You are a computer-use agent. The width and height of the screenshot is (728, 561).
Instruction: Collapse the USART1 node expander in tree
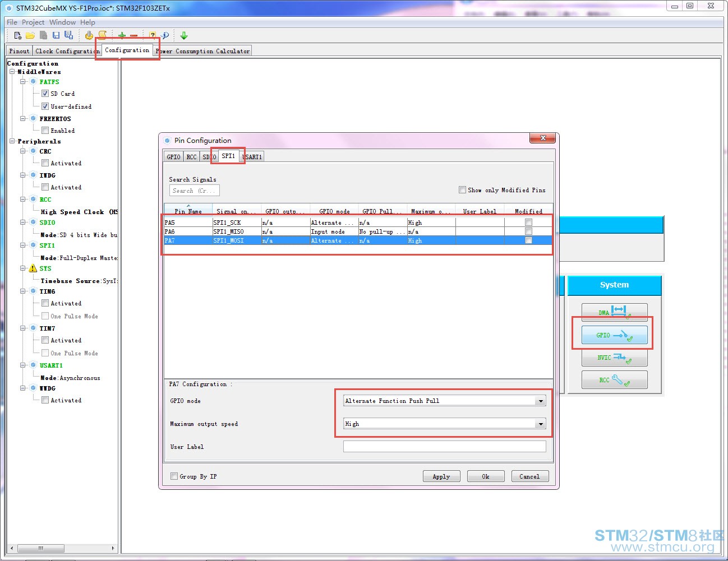(23, 365)
